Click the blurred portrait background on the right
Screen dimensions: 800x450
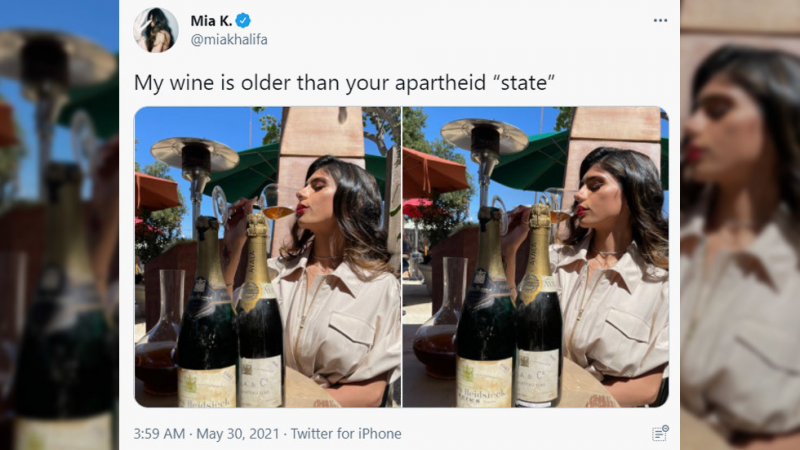click(740, 225)
